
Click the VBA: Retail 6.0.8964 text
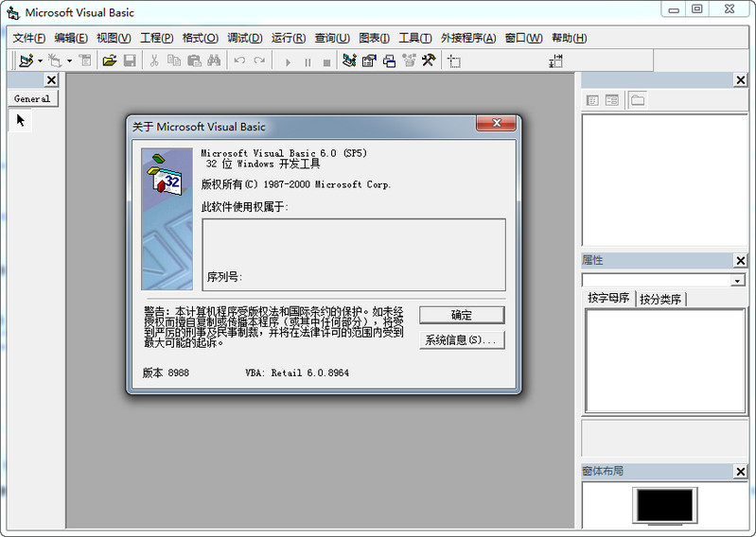tap(297, 372)
